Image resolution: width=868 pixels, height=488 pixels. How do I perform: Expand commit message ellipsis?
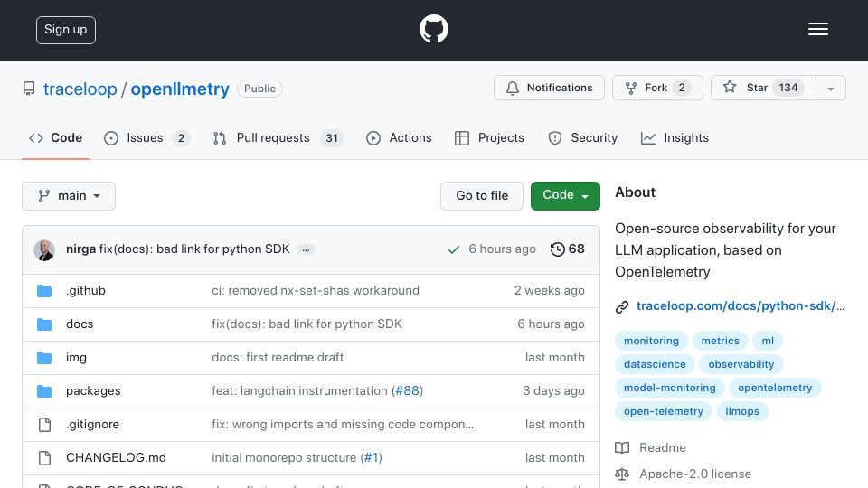[306, 250]
